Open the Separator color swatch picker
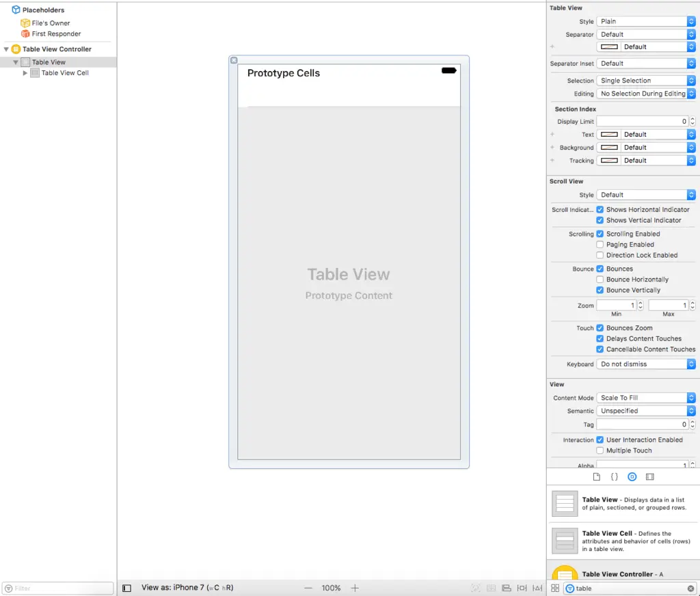700x596 pixels. 609,47
